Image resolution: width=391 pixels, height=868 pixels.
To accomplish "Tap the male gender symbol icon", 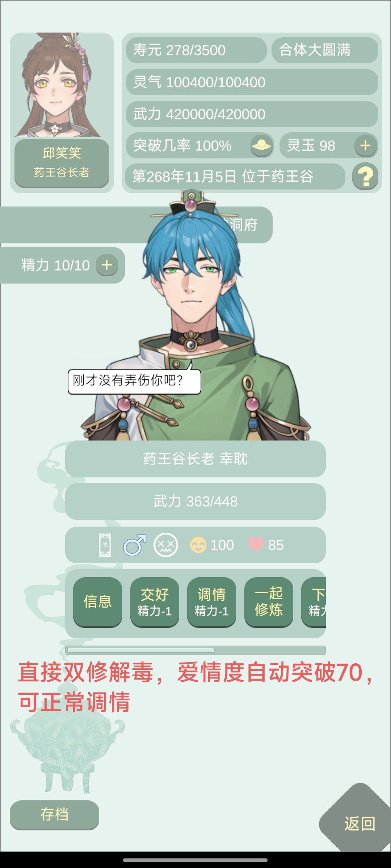I will coord(135,545).
